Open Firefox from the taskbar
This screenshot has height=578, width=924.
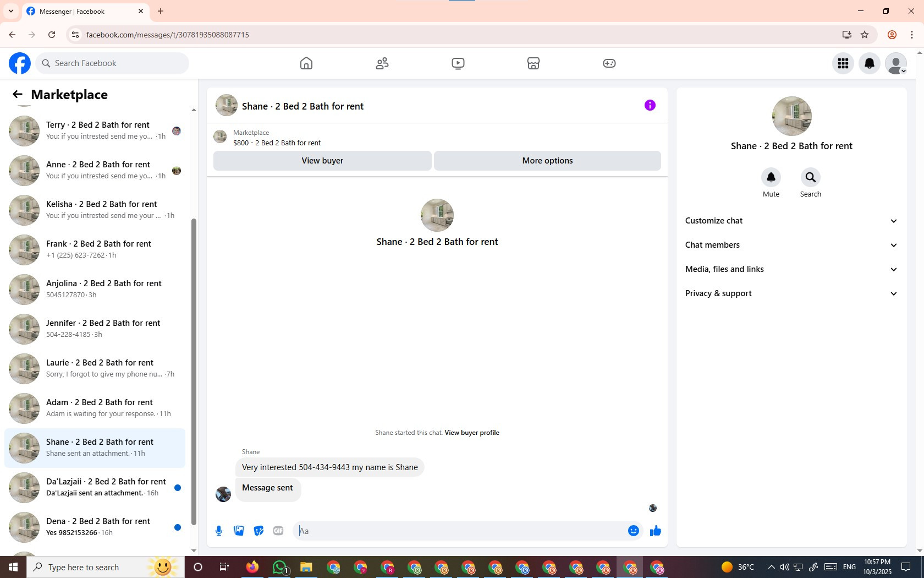pos(252,567)
